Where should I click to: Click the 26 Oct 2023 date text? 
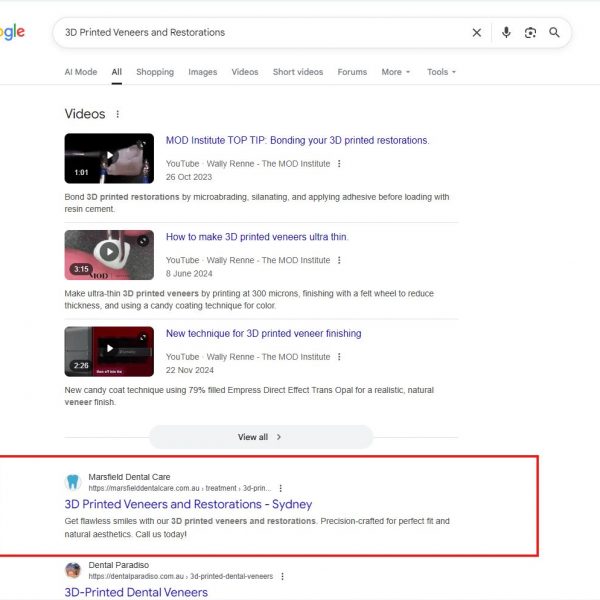(189, 177)
